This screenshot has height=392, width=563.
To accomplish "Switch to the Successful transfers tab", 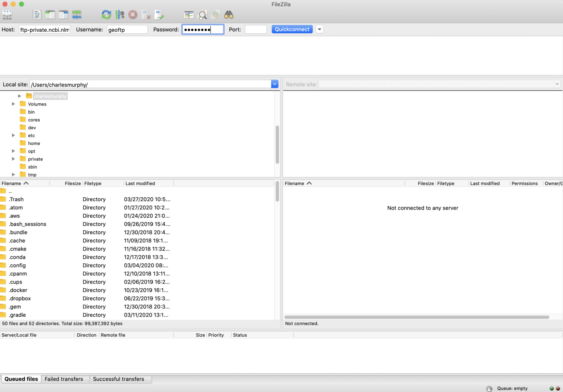I will click(118, 379).
